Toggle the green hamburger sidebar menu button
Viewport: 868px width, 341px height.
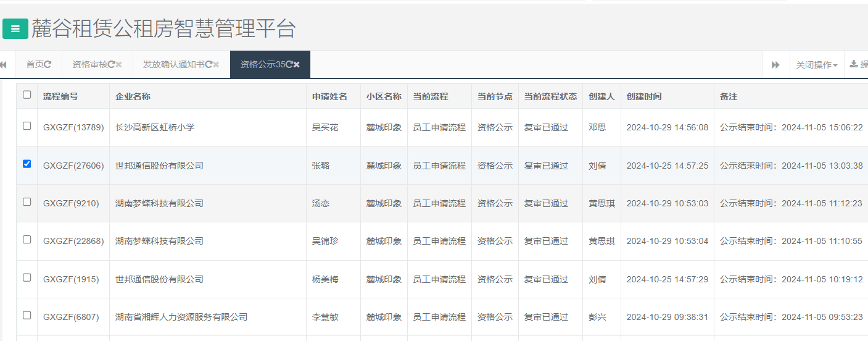[15, 29]
